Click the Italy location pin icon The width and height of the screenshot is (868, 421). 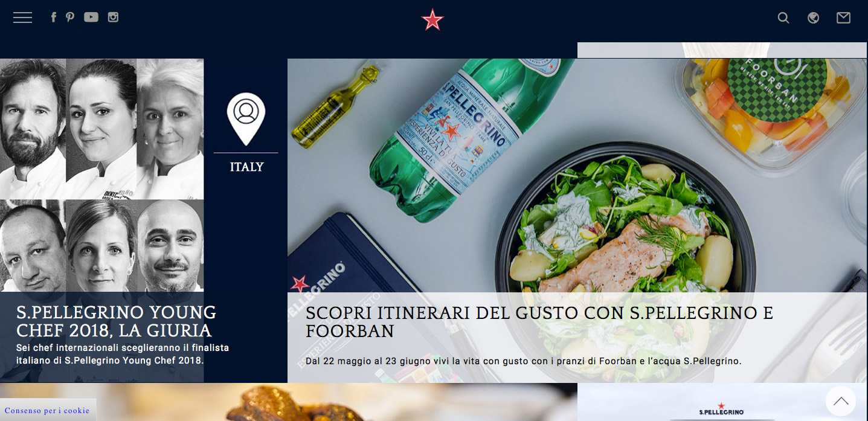[x=246, y=119]
